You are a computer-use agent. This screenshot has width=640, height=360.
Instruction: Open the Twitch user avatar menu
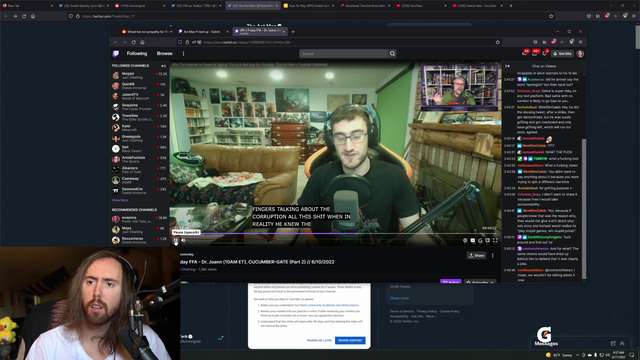pos(580,53)
